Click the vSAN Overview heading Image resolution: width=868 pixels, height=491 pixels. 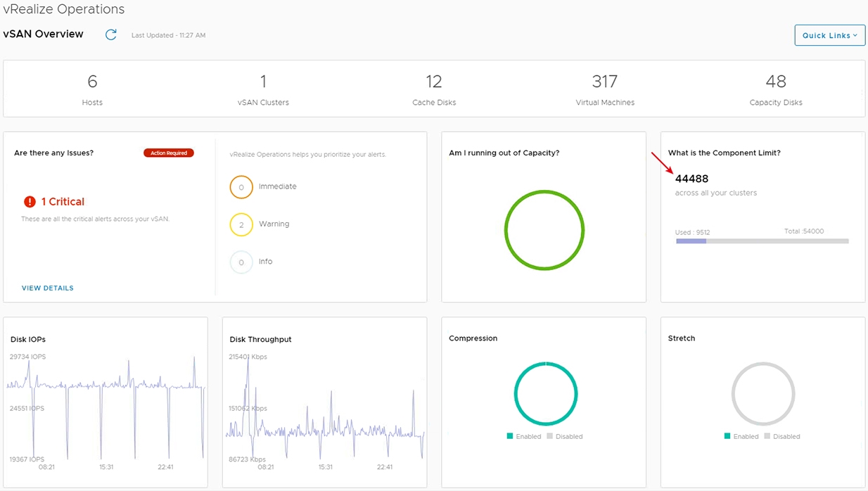[x=43, y=34]
